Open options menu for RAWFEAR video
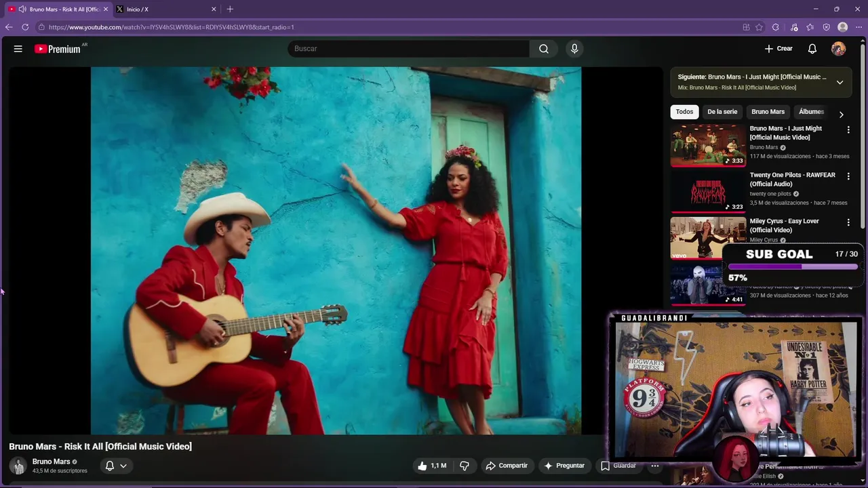The height and width of the screenshot is (488, 868). (x=848, y=176)
